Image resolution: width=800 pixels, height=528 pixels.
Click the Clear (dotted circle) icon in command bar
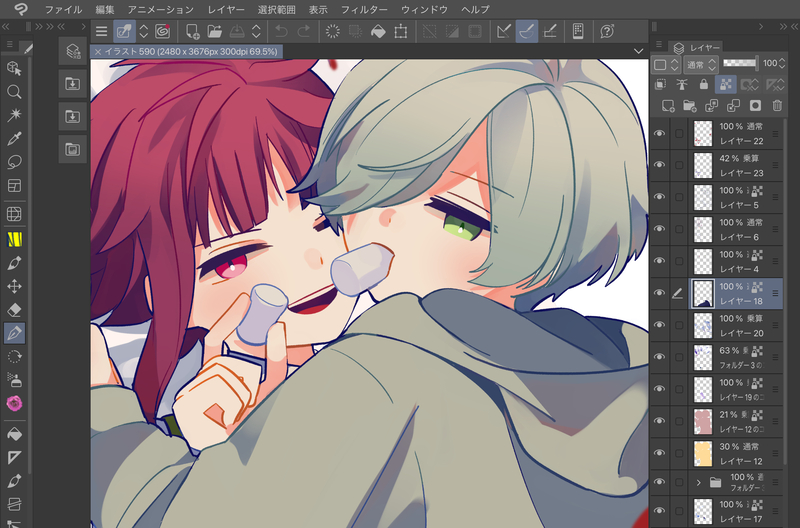(x=333, y=32)
